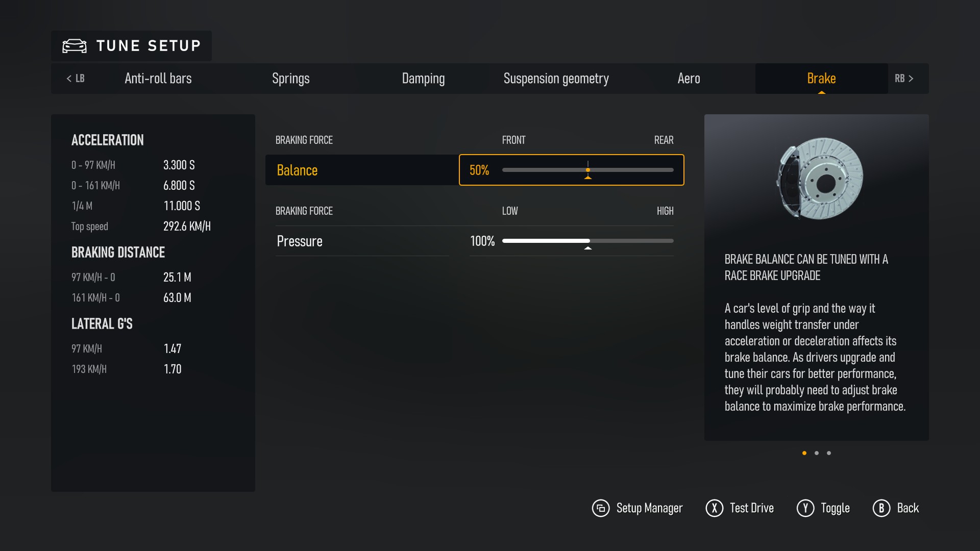The width and height of the screenshot is (980, 551).
Task: Drag the brake Balance slider
Action: 587,169
